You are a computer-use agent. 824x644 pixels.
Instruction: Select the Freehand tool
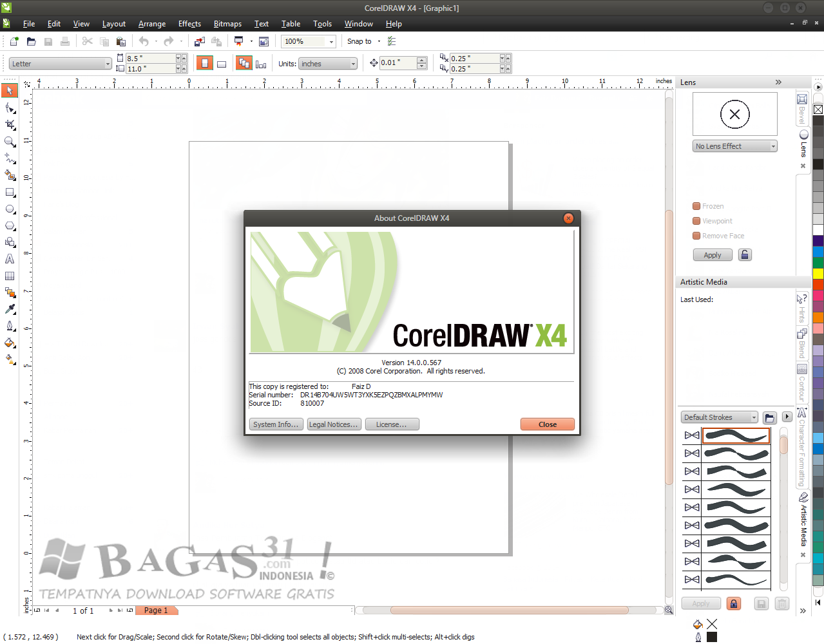click(x=10, y=158)
